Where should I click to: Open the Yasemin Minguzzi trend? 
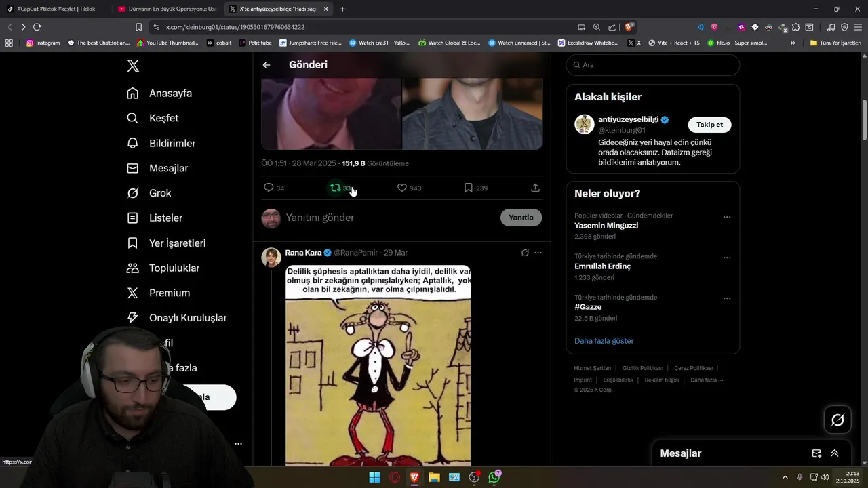606,226
